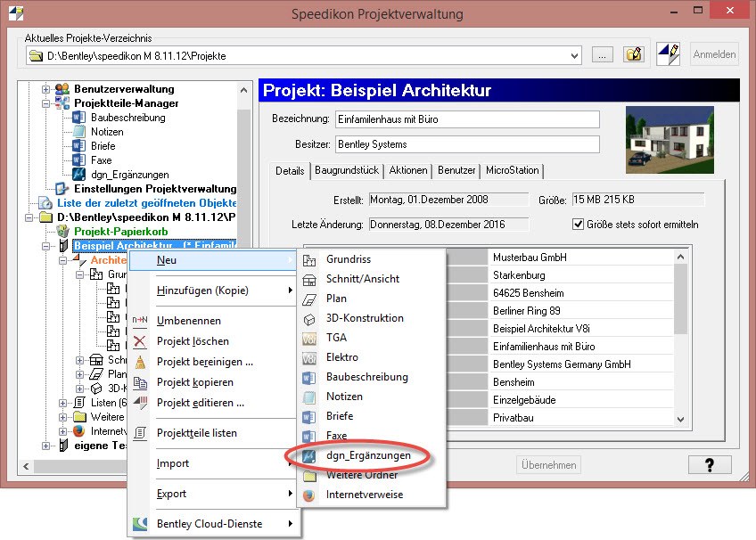Viewport: 756px width, 540px height.
Task: Choose Neu in the context menu
Action: [x=214, y=260]
